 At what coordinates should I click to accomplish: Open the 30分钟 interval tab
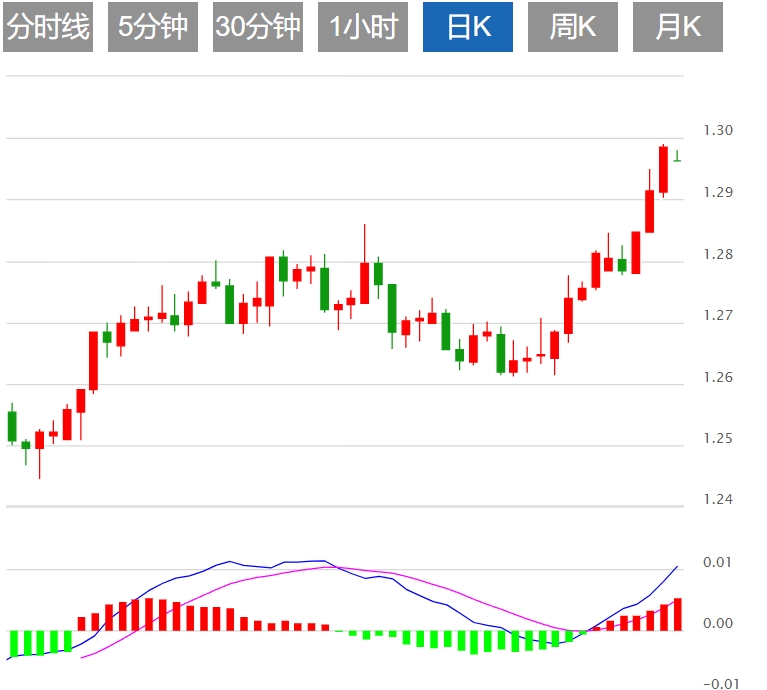[258, 27]
